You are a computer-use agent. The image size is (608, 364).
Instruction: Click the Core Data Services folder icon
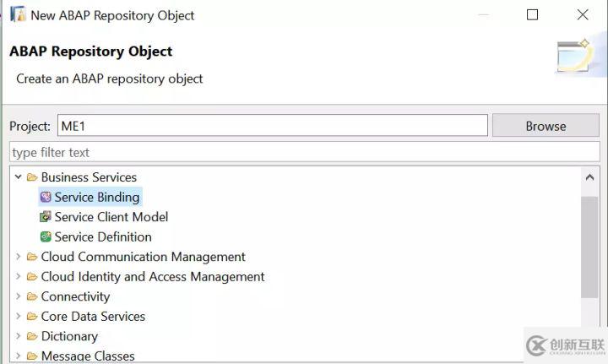(x=32, y=317)
